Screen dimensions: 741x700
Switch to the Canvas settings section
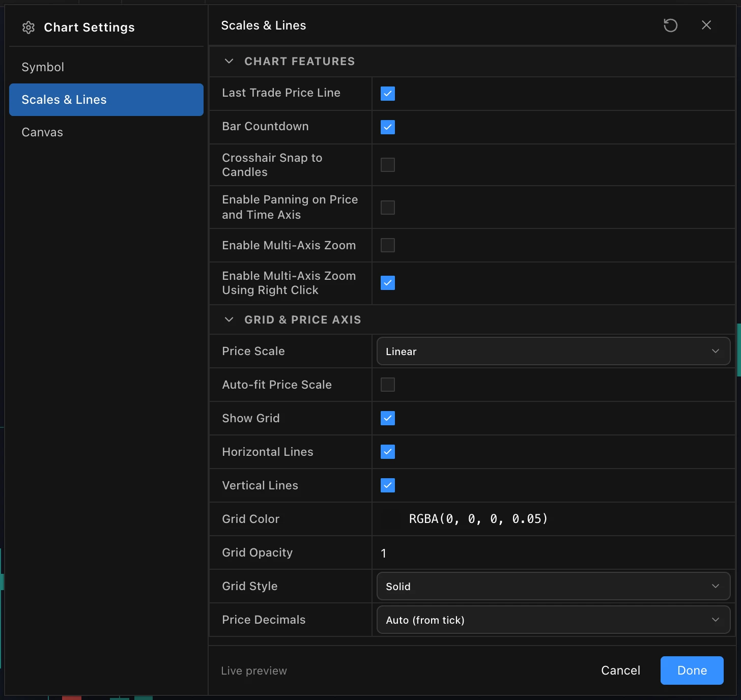click(106, 132)
